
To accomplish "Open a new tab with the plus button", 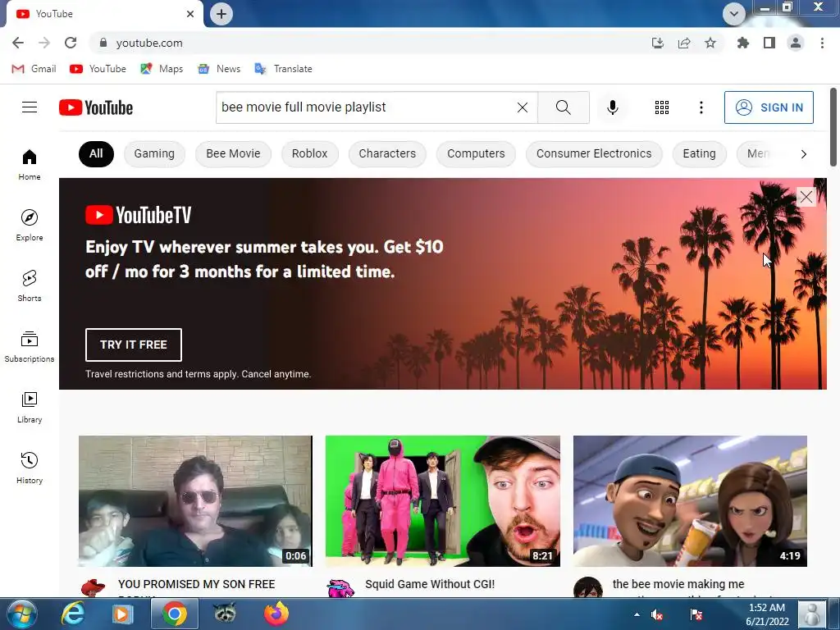I will click(221, 14).
